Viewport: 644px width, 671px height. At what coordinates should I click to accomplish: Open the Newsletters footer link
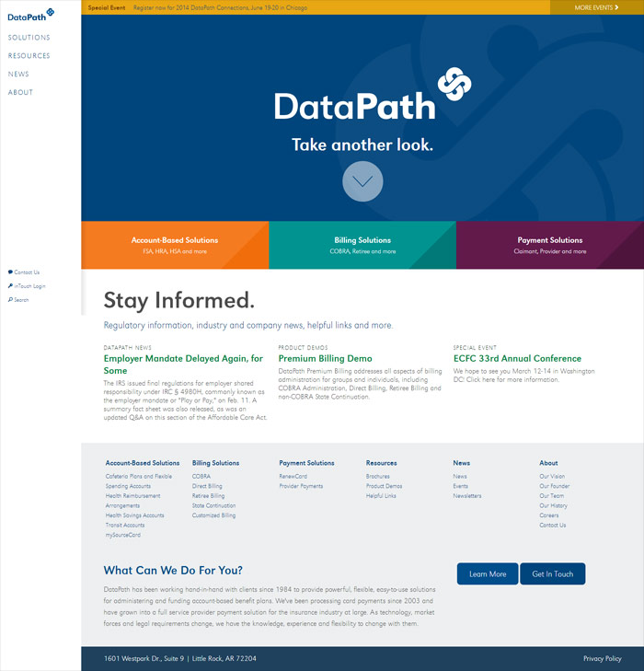(467, 496)
